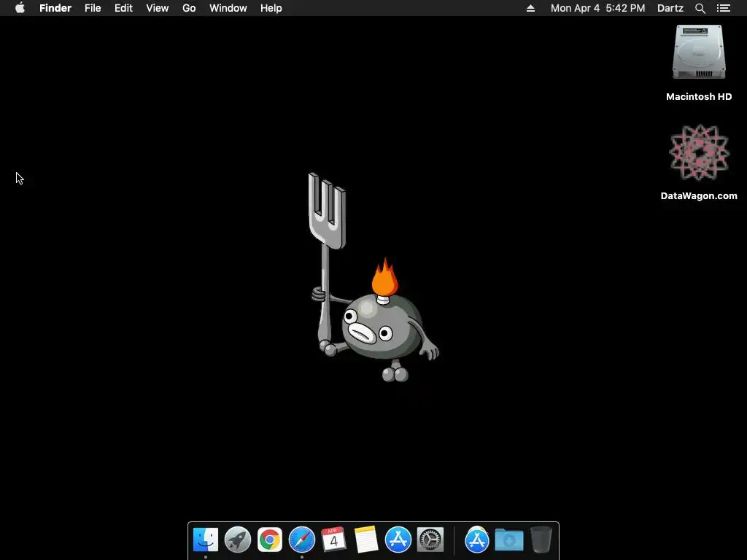This screenshot has height=560, width=747.
Task: Open Launchpad rocket icon in Dock
Action: 238,540
